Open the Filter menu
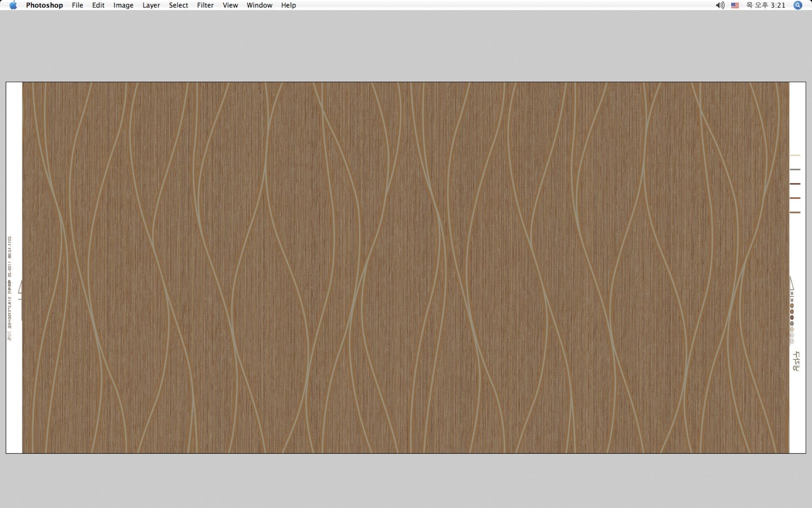 pos(205,5)
